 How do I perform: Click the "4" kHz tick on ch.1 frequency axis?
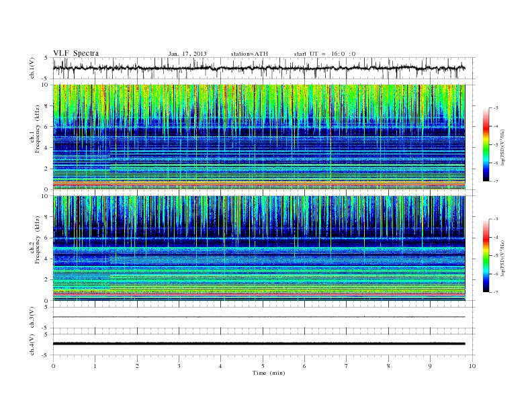pyautogui.click(x=46, y=148)
